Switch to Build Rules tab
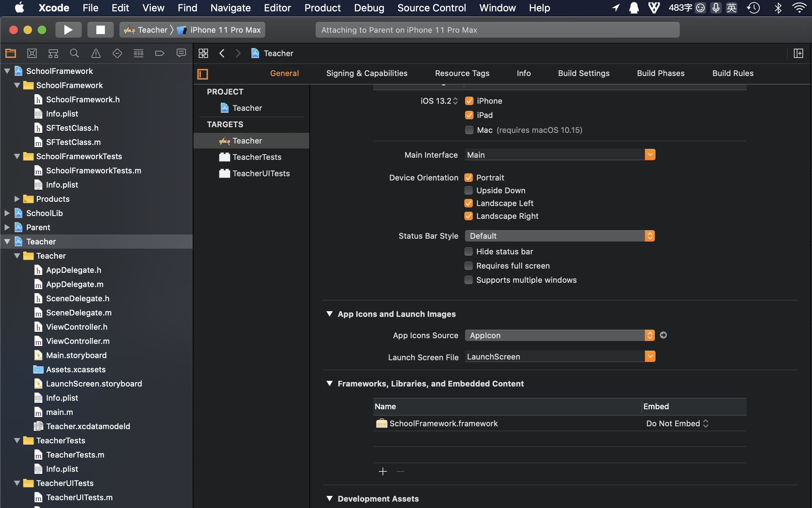Image resolution: width=812 pixels, height=508 pixels. pos(733,73)
